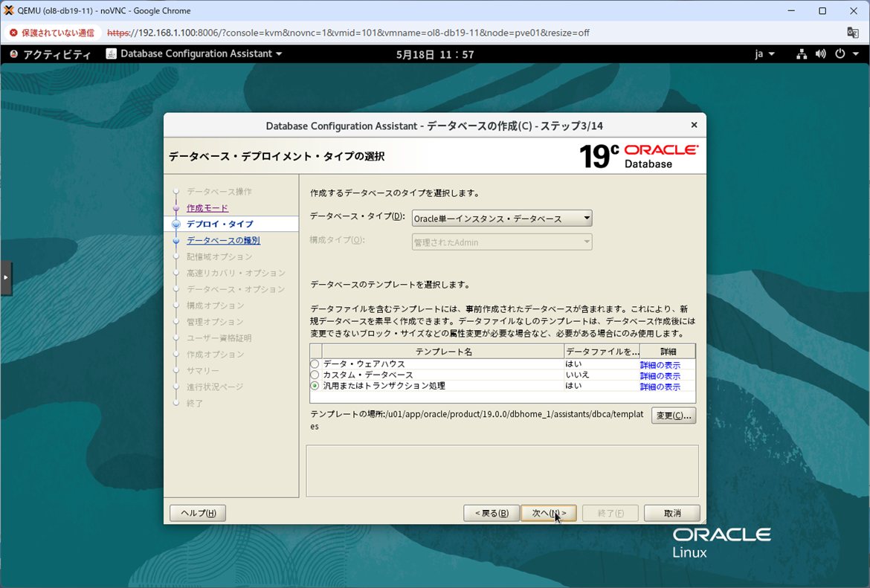Open the noVNC side panel handle

[x=5, y=277]
